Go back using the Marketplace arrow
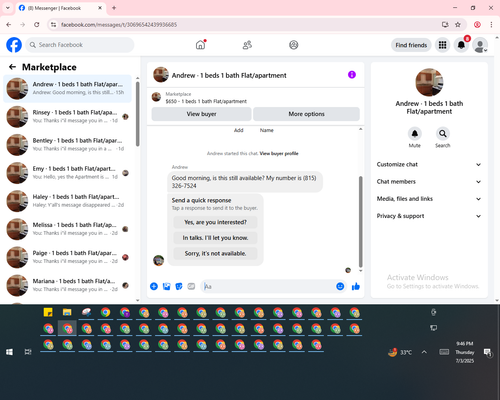 click(x=12, y=67)
